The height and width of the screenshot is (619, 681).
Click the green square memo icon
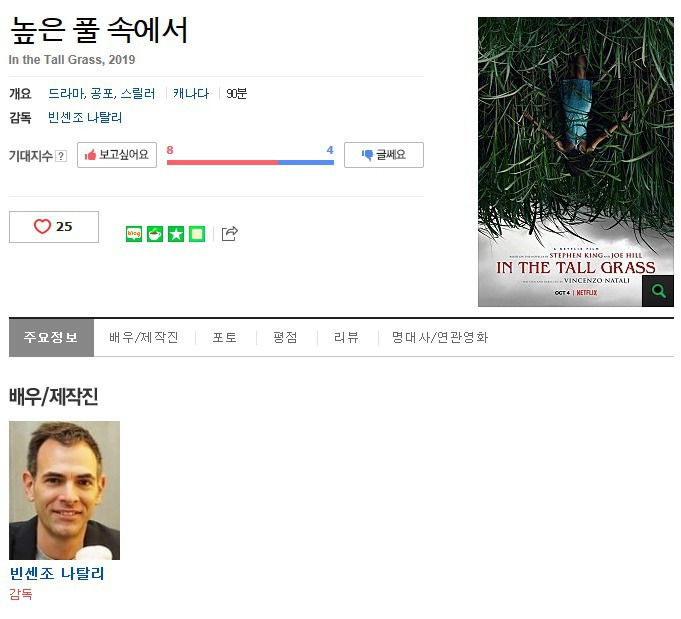click(x=197, y=234)
